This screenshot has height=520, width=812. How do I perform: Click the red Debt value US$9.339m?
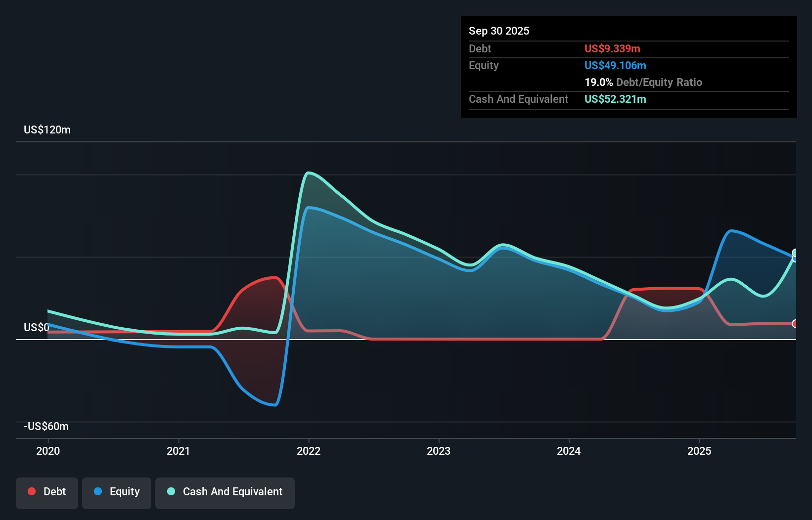612,48
